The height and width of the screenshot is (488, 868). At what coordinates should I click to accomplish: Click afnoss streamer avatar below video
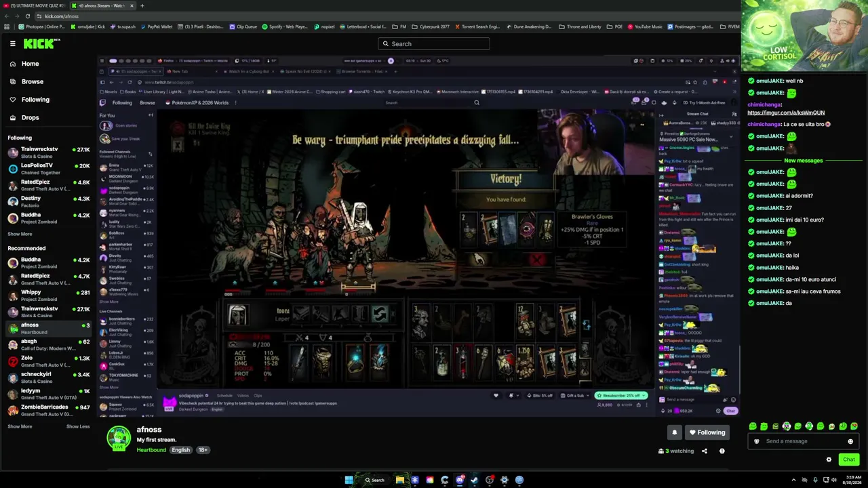tap(119, 438)
